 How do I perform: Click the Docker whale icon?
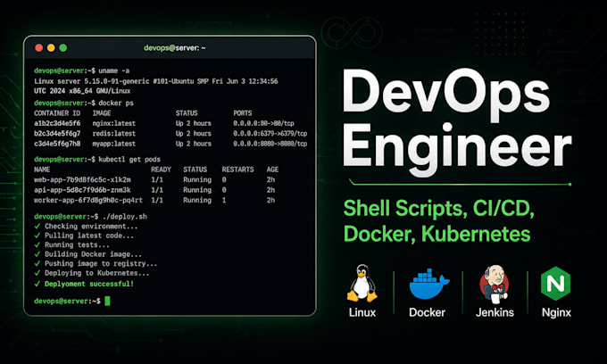pos(429,284)
